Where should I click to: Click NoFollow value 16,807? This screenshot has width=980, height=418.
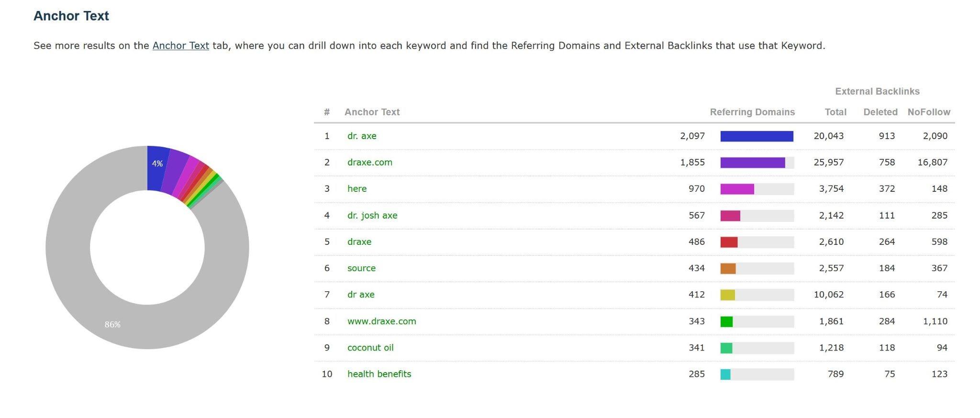[x=933, y=162]
